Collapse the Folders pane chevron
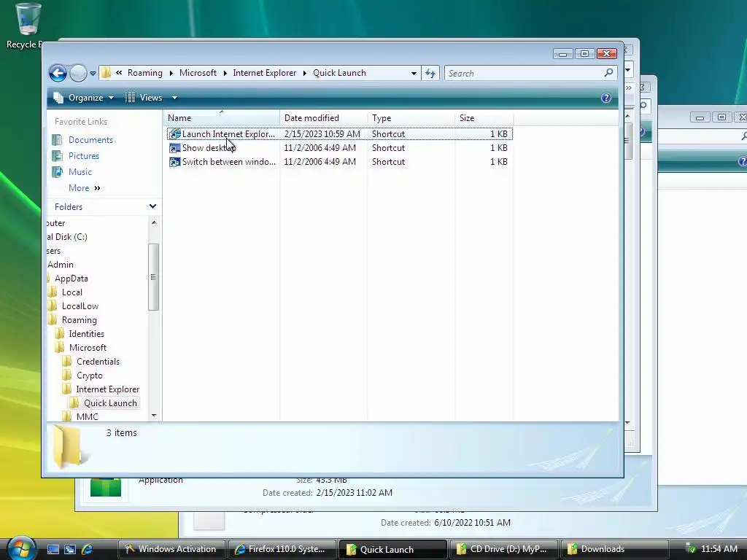747x560 pixels. [152, 206]
